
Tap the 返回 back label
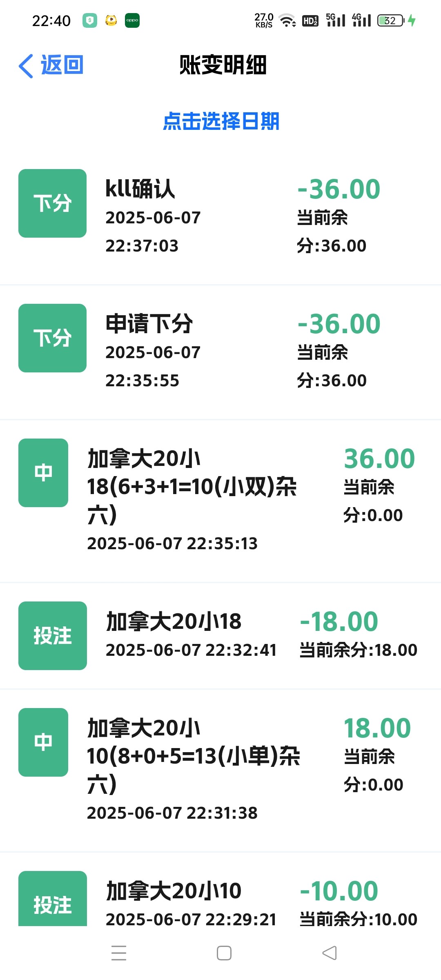click(x=62, y=65)
